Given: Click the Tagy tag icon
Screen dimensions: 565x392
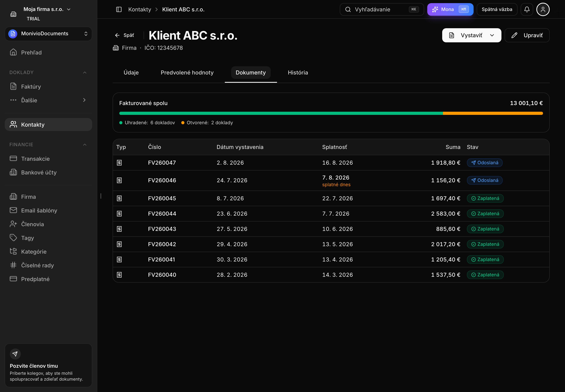Looking at the screenshot, I should tap(13, 238).
